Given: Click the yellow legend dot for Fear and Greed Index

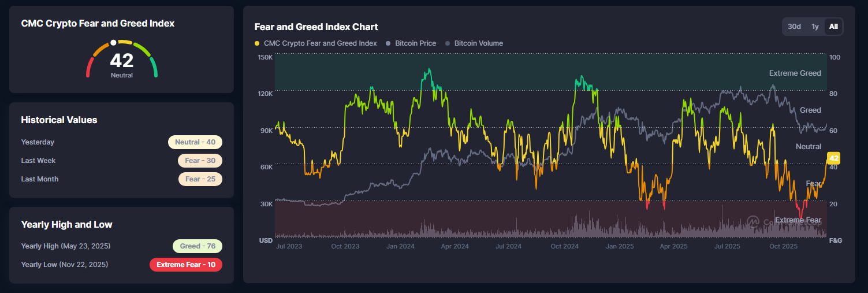Looking at the screenshot, I should pos(257,43).
